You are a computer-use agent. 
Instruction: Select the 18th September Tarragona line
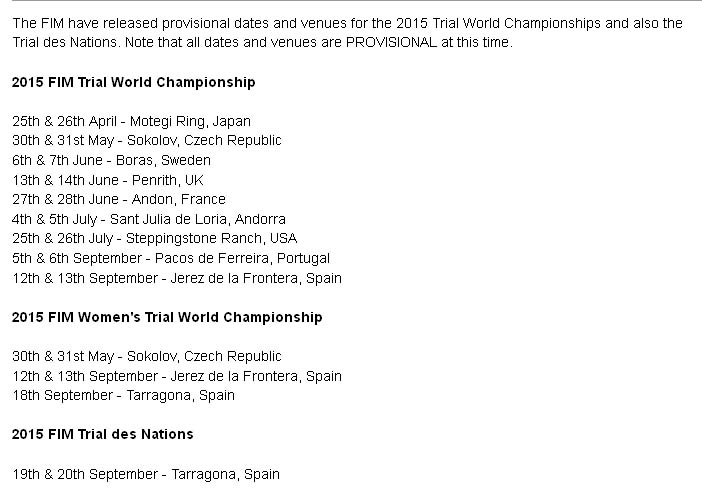click(x=123, y=396)
